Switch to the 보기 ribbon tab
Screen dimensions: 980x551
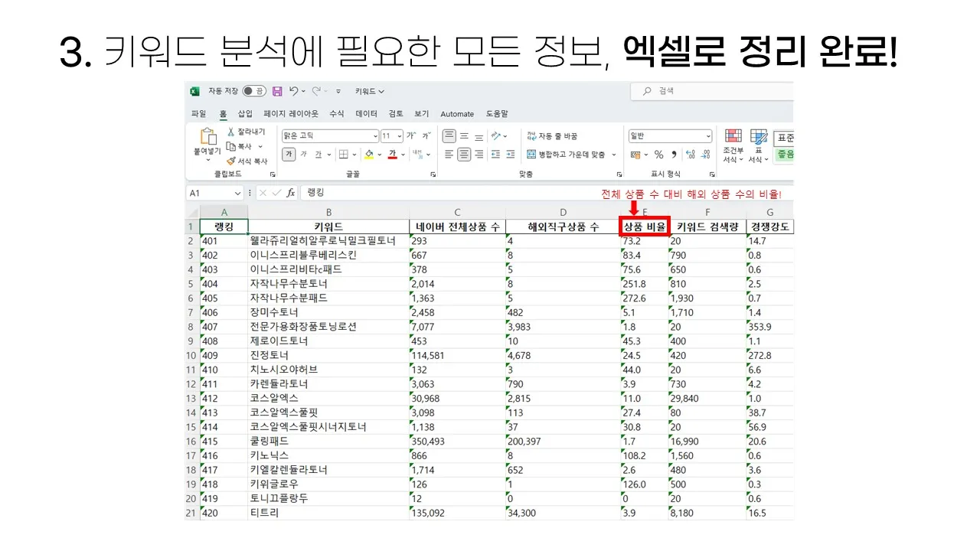tap(422, 114)
